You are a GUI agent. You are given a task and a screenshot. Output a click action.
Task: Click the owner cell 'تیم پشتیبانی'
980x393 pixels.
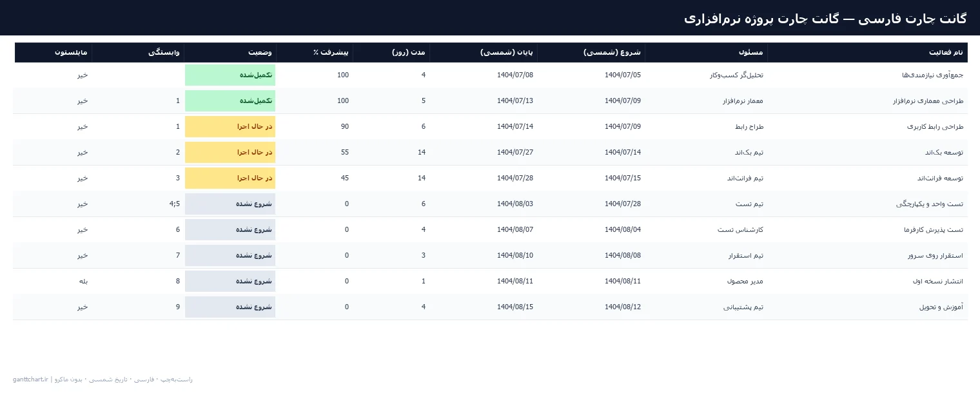[x=743, y=307]
